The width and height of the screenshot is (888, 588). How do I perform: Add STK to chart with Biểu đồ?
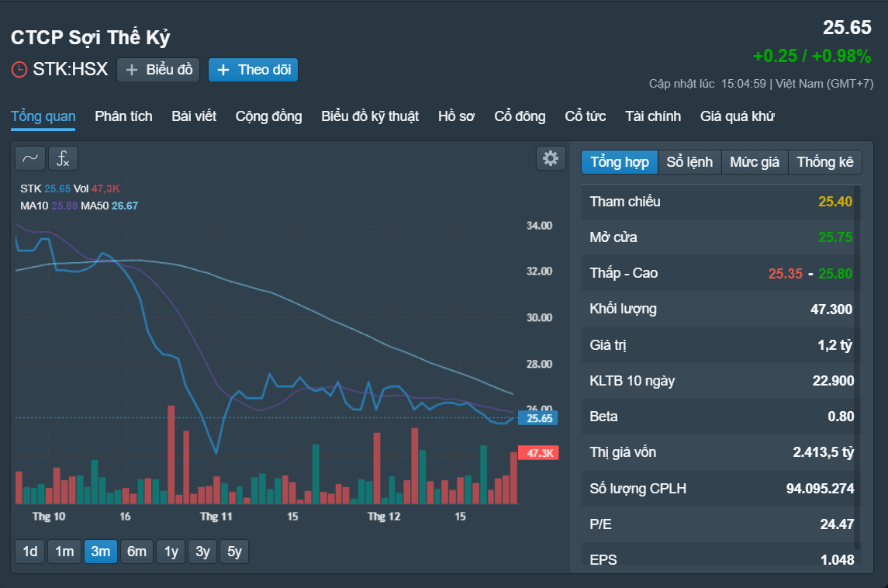[158, 70]
